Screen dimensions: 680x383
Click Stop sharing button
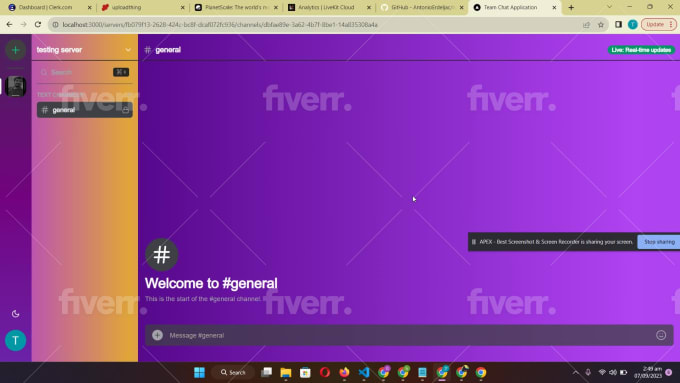pos(659,242)
